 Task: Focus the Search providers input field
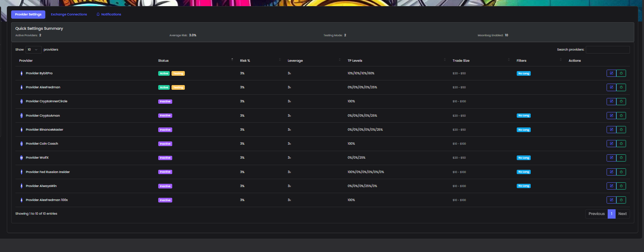point(607,50)
